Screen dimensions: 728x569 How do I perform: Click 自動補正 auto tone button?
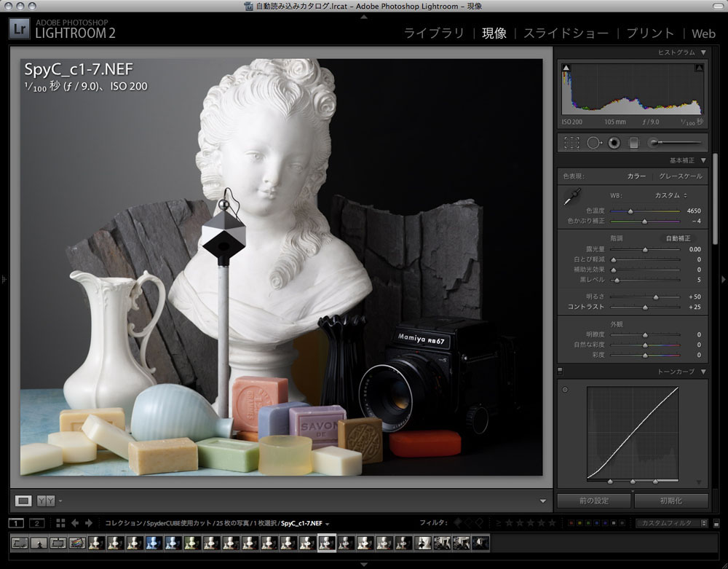click(678, 238)
